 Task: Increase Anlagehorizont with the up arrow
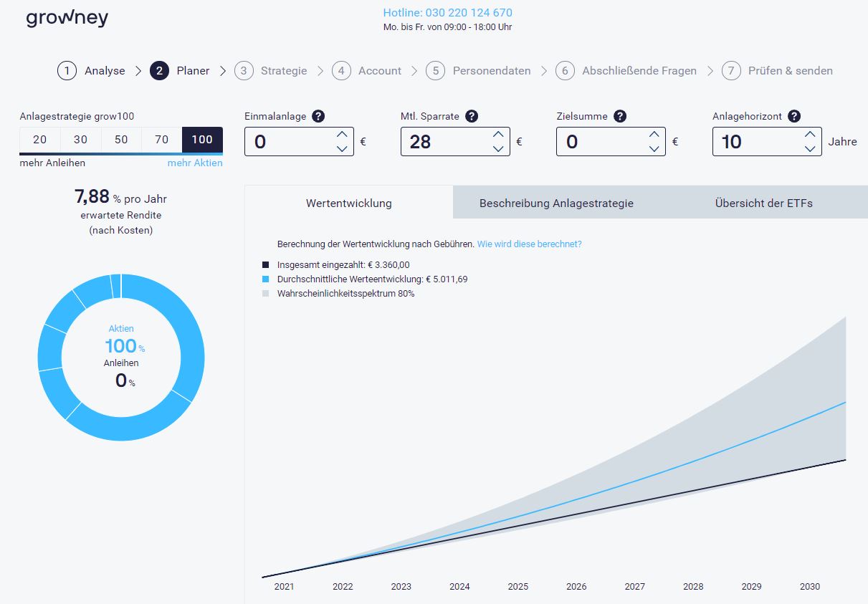810,134
